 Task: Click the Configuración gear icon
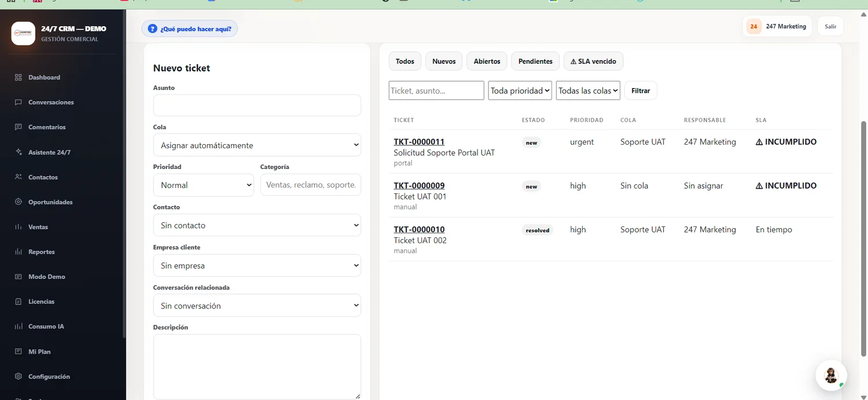click(x=19, y=376)
